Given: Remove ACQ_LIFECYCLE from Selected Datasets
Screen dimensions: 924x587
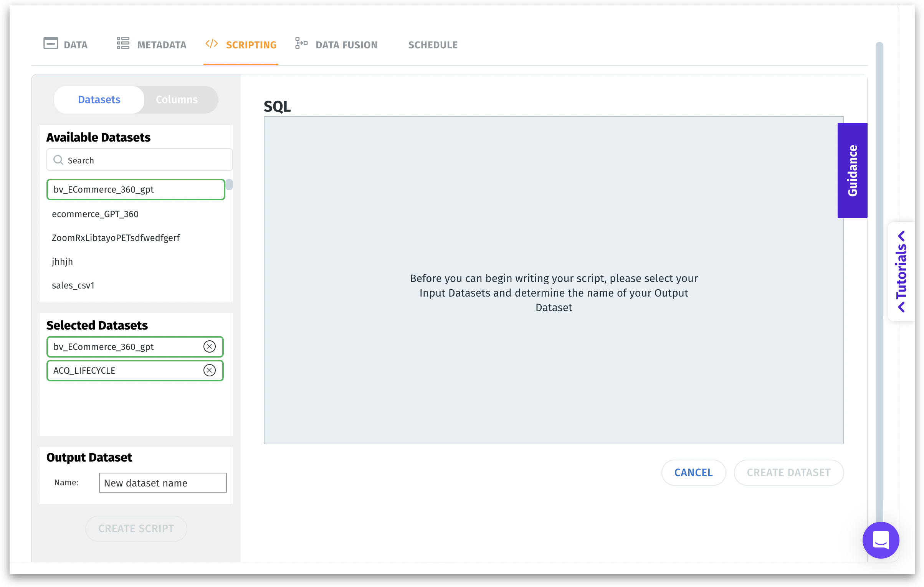Looking at the screenshot, I should pos(210,371).
